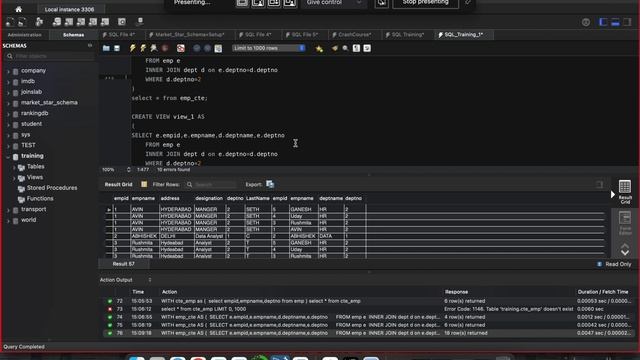
Task: Expand the rankingdb schema
Action: pos(8,113)
